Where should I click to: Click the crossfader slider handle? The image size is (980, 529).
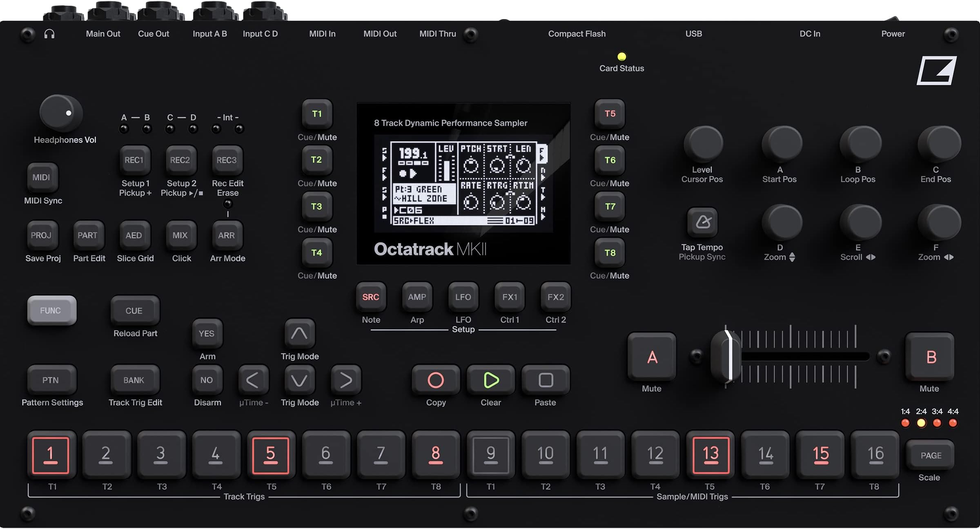[725, 356]
